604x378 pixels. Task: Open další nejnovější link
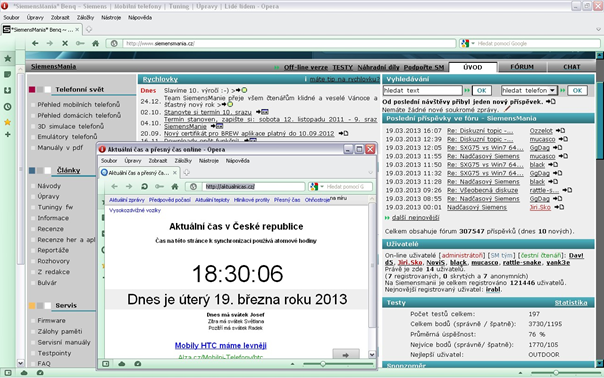click(416, 218)
